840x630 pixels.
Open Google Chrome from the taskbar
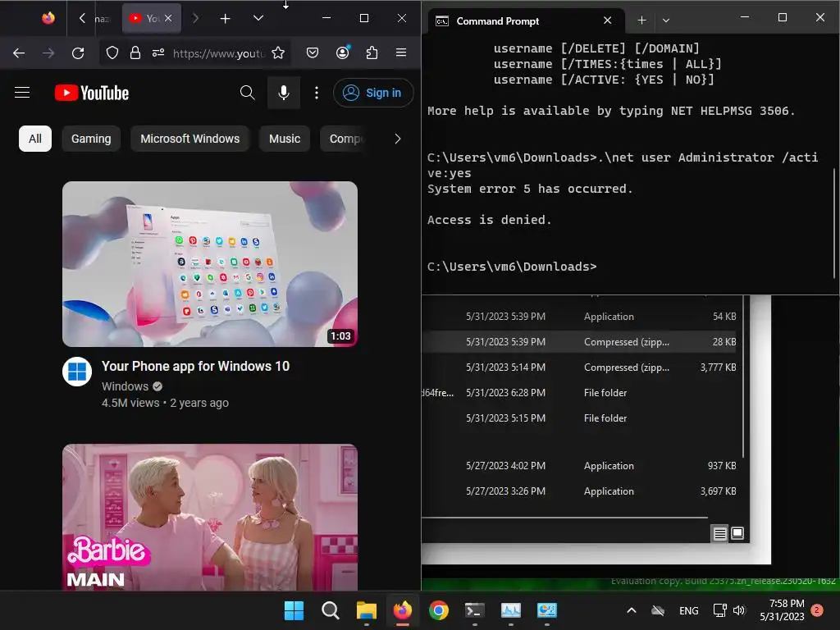(439, 610)
